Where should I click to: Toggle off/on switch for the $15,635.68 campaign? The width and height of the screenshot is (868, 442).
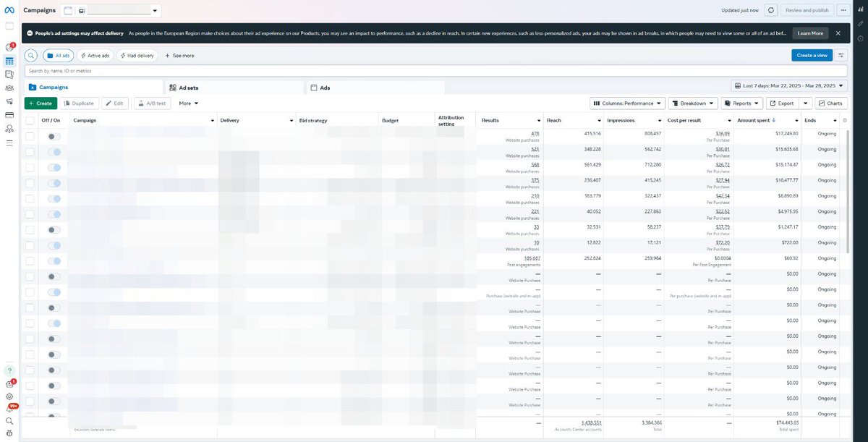pos(54,152)
